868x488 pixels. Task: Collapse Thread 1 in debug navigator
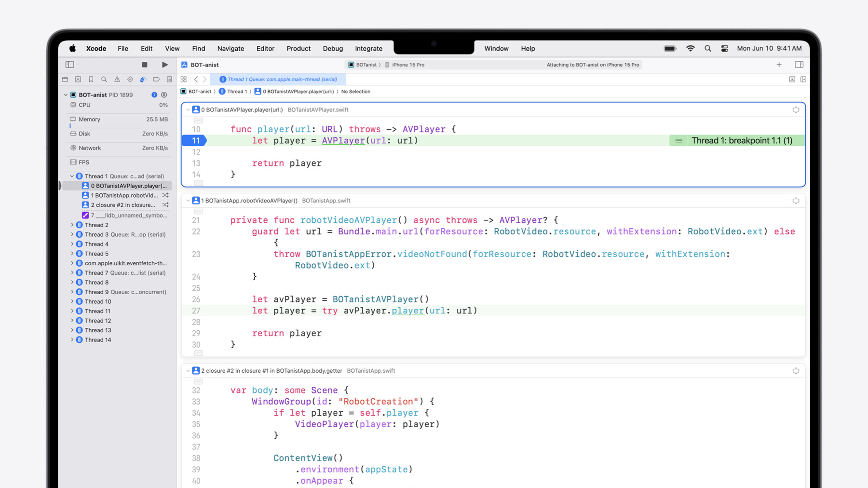[72, 176]
